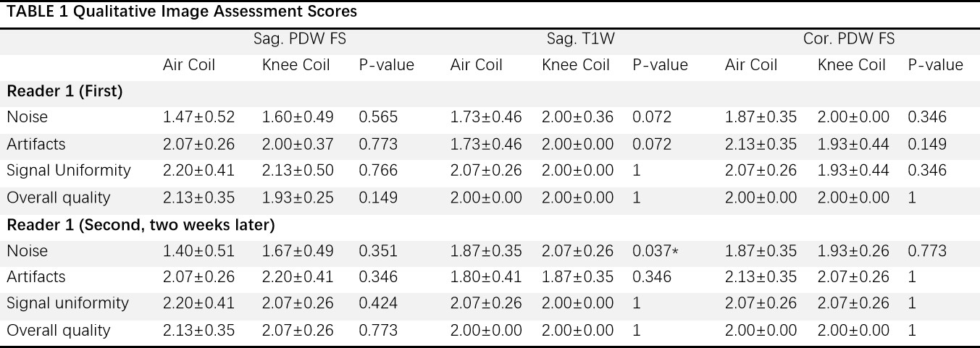The image size is (980, 348).
Task: Click the 'Air Coil' header under Sag. T1W
Action: [477, 65]
